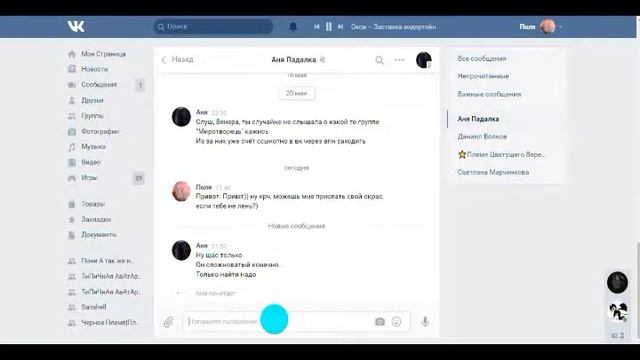This screenshot has height=360, width=640.
Task: Open Документы in sidebar
Action: pyautogui.click(x=99, y=235)
